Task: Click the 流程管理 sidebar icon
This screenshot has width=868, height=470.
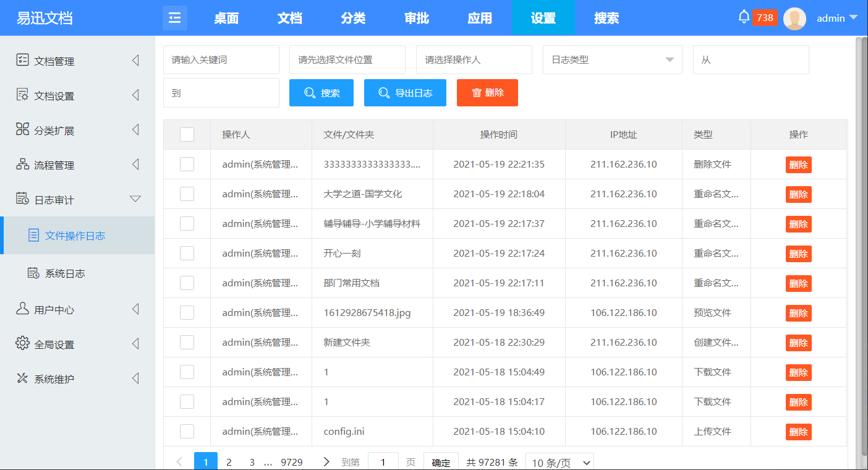Action: [x=22, y=164]
